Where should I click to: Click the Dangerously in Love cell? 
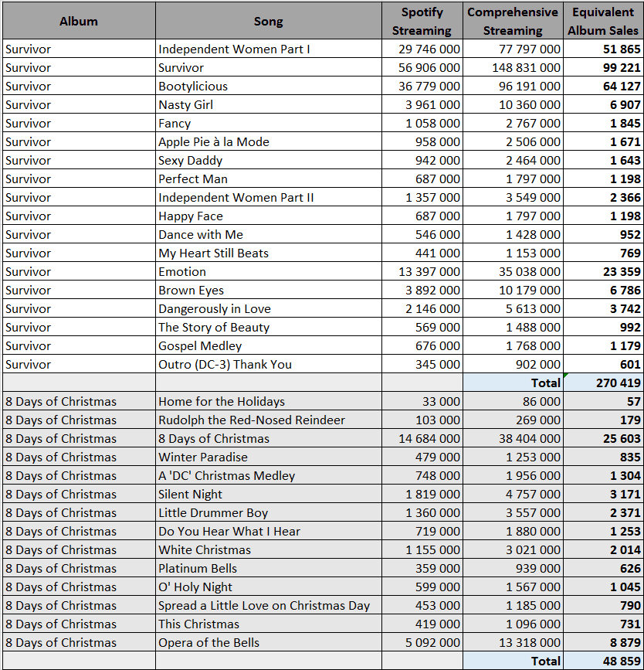(x=269, y=308)
